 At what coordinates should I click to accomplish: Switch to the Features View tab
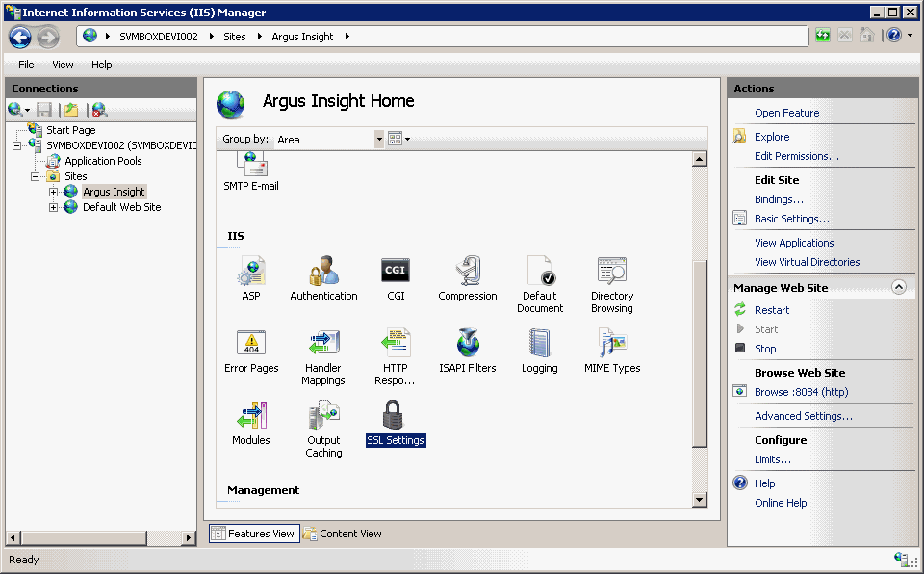254,534
